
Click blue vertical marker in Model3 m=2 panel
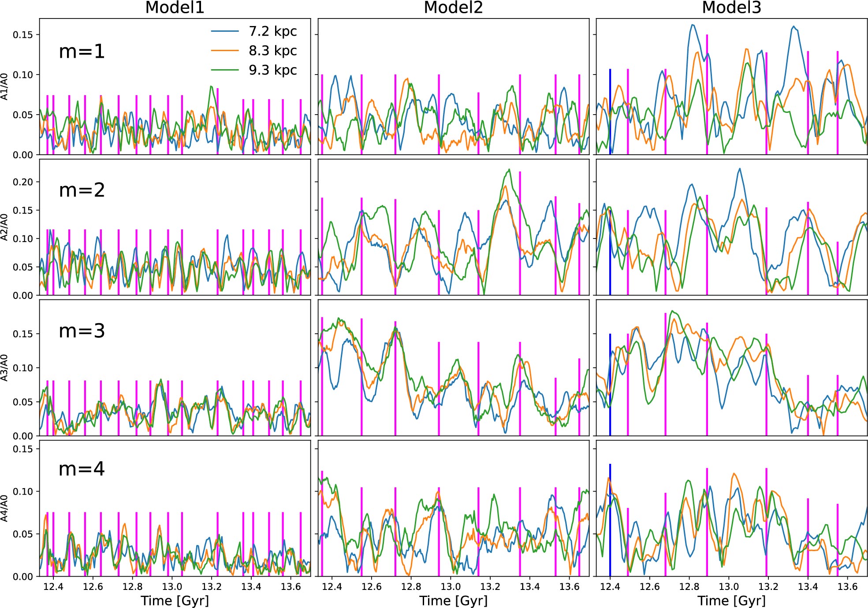pyautogui.click(x=610, y=252)
